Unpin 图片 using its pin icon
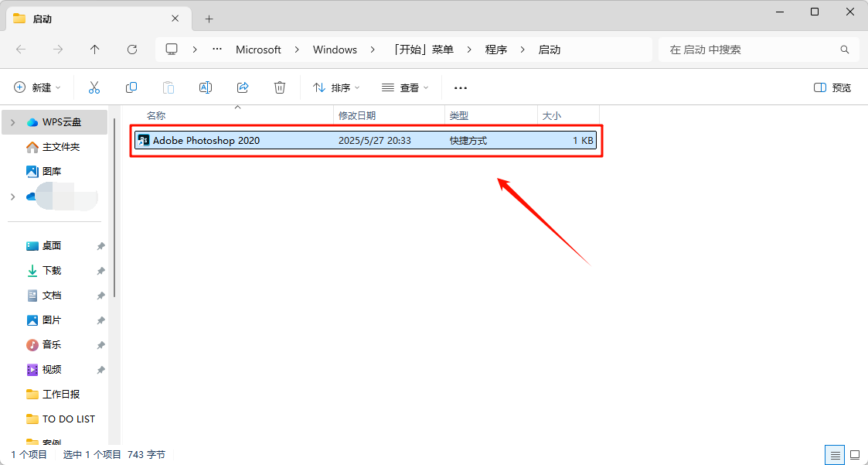Screen dimensions: 868x465 pyautogui.click(x=100, y=320)
